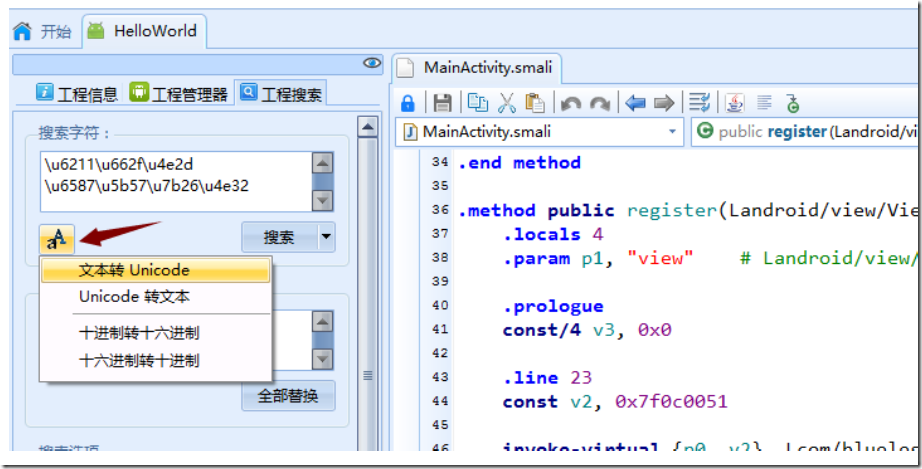922x469 pixels.
Task: Open the 开始 home tab
Action: click(42, 31)
